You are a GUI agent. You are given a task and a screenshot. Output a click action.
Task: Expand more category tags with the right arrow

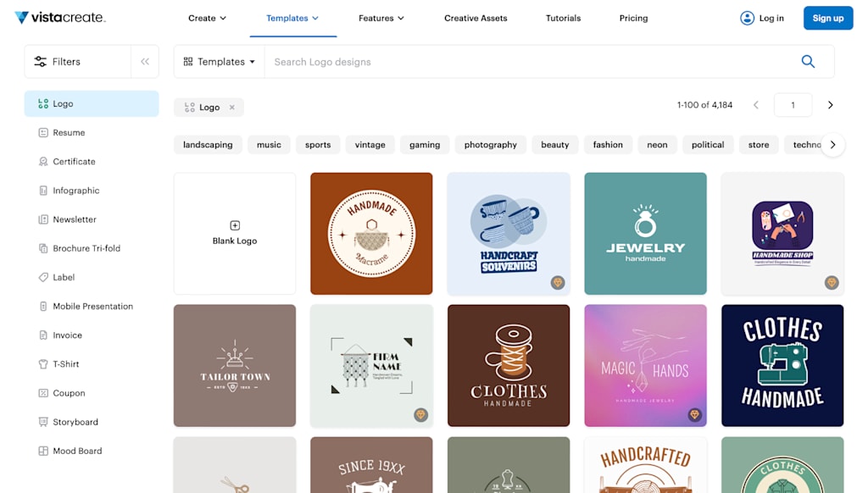point(833,144)
